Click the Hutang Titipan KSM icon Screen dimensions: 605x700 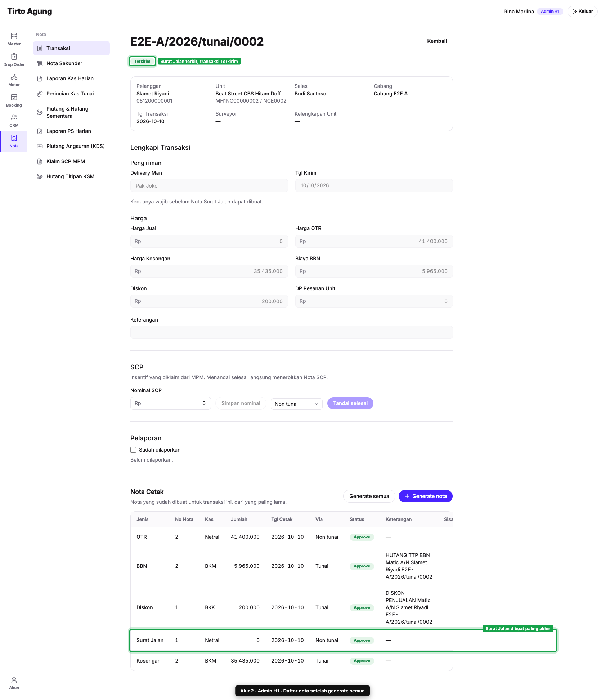(40, 176)
